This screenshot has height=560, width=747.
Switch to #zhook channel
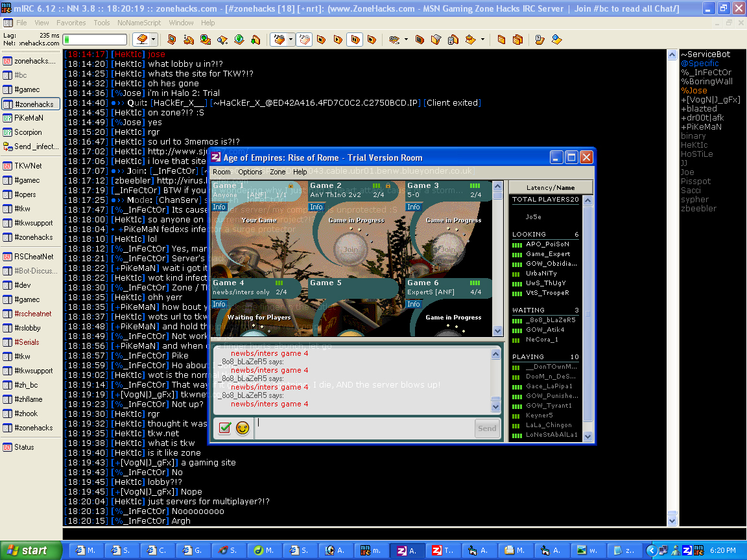31,414
